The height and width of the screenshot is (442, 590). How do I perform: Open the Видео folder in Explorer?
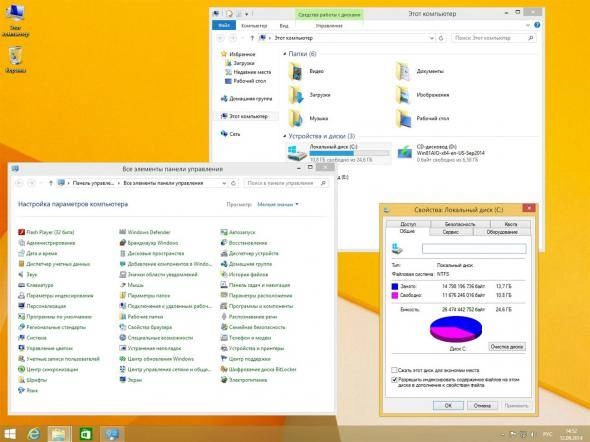[x=306, y=71]
